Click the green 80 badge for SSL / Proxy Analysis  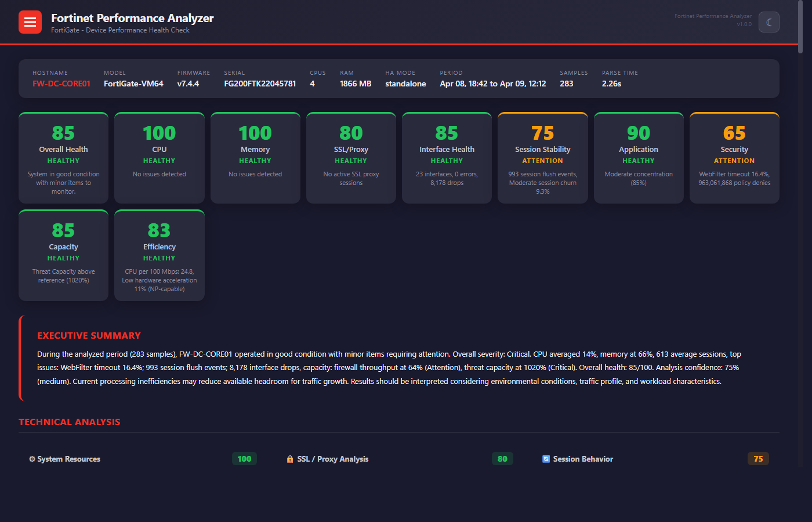pyautogui.click(x=502, y=458)
